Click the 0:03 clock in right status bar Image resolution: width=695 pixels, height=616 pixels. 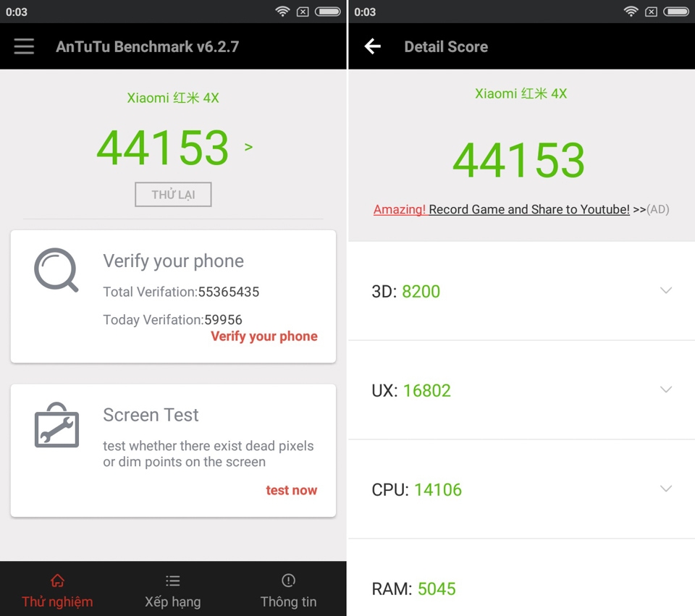(x=365, y=12)
